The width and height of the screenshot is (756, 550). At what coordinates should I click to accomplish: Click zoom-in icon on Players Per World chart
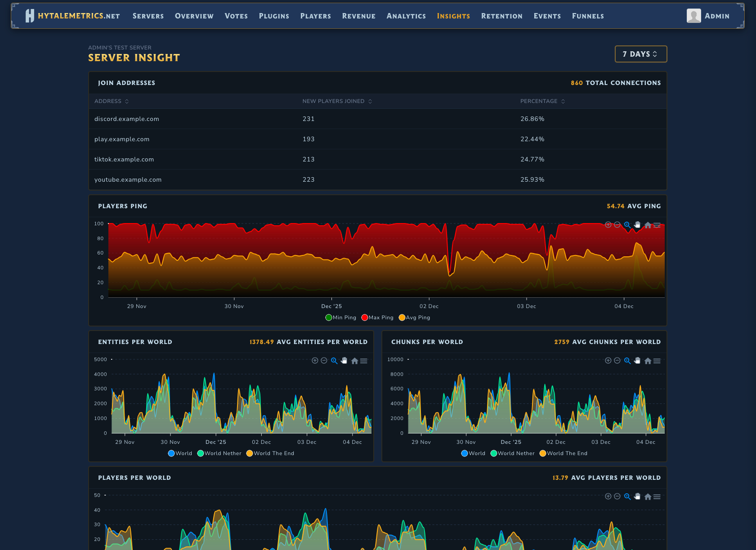click(608, 496)
